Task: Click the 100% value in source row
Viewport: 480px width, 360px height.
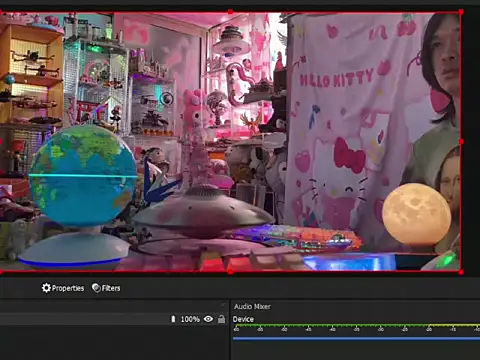Action: (190, 319)
